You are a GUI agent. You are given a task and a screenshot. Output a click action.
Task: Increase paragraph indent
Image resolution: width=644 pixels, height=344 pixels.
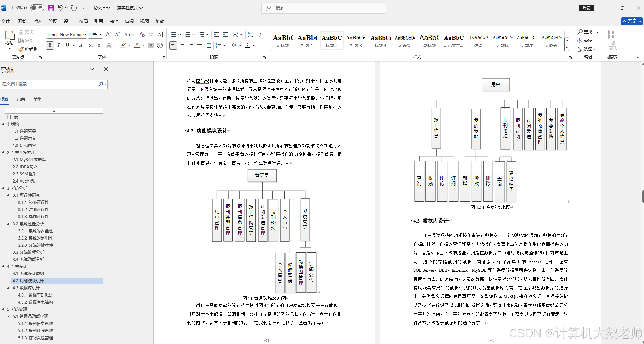225,34
